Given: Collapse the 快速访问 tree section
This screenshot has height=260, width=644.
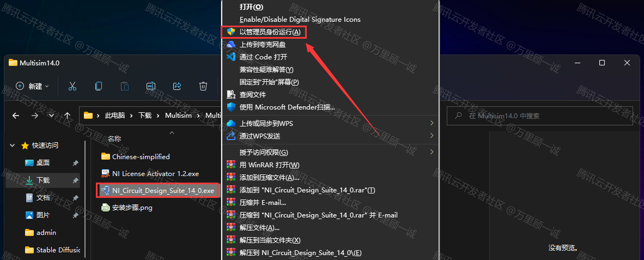Looking at the screenshot, I should pos(13,146).
